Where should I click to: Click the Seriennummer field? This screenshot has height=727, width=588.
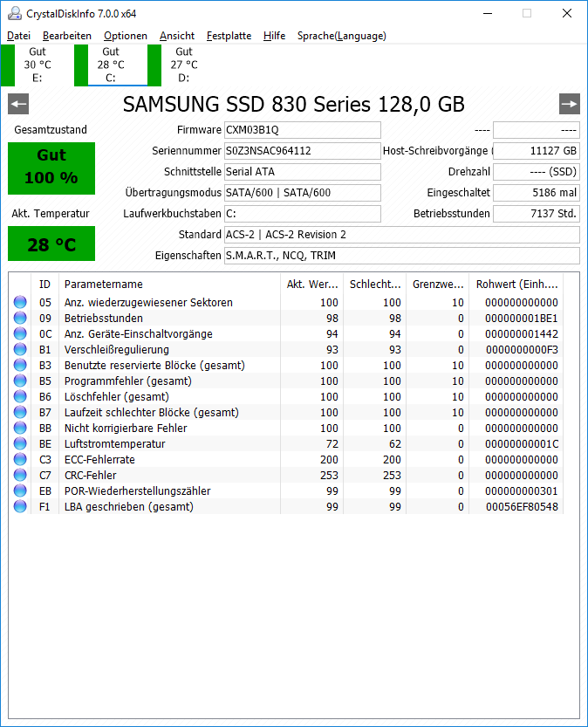pos(303,151)
